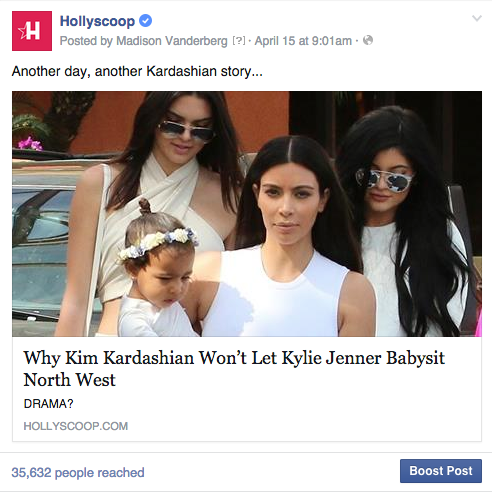Expand the post options chevron menu
Screen dimensions: 492x494
coord(477,18)
